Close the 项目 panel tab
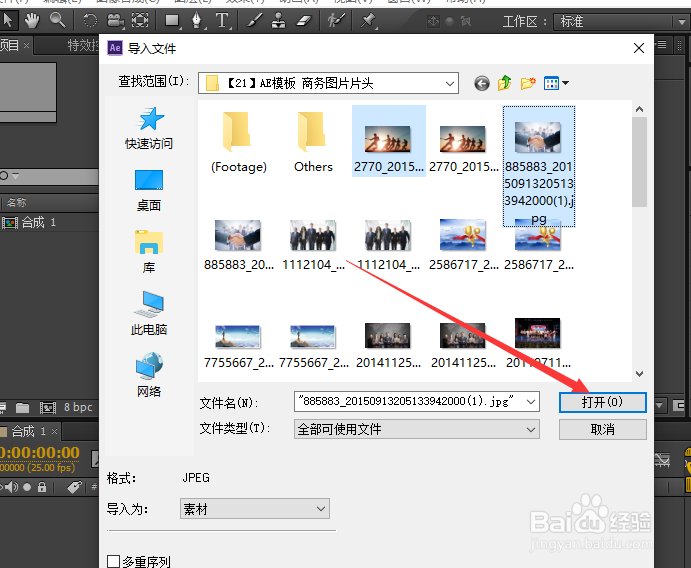Viewport: 691px width, 568px height. (26, 45)
